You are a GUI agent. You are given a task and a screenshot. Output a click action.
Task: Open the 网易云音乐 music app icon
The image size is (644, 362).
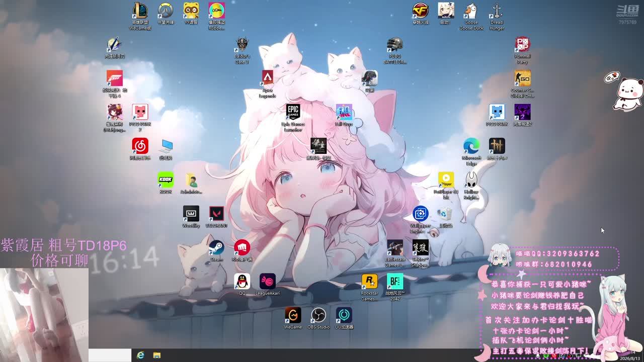point(140,146)
